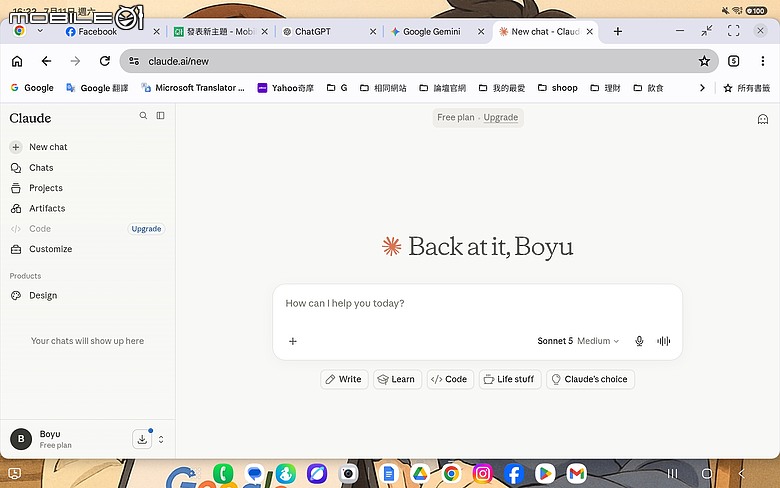Click the Upgrade link by Free plan
The image size is (780, 488).
[x=500, y=117]
